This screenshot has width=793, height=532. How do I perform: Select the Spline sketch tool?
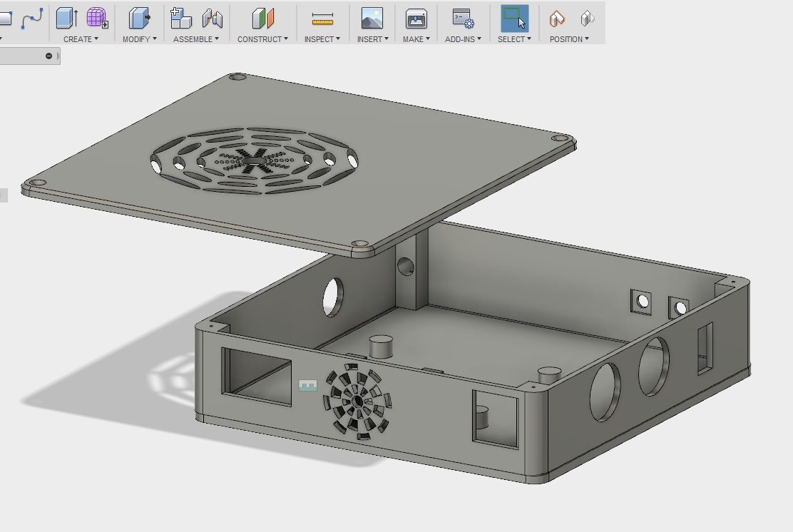click(x=32, y=19)
